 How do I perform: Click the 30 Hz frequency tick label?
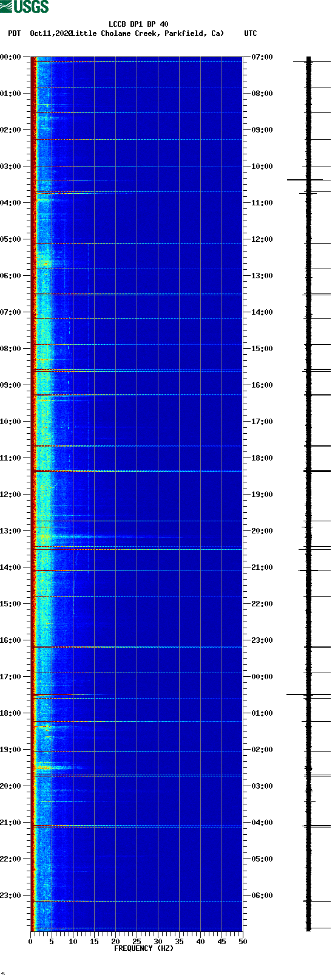pos(158,942)
